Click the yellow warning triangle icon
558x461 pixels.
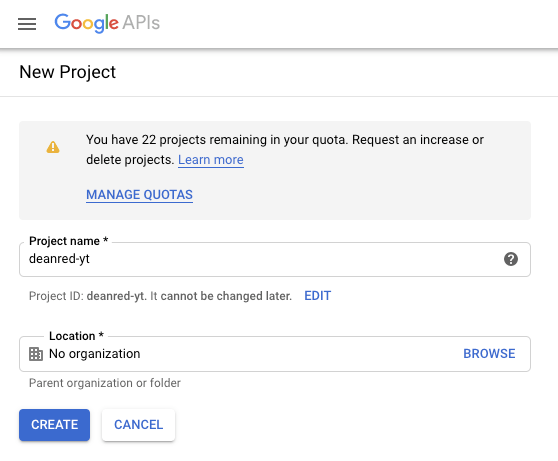[x=53, y=147]
